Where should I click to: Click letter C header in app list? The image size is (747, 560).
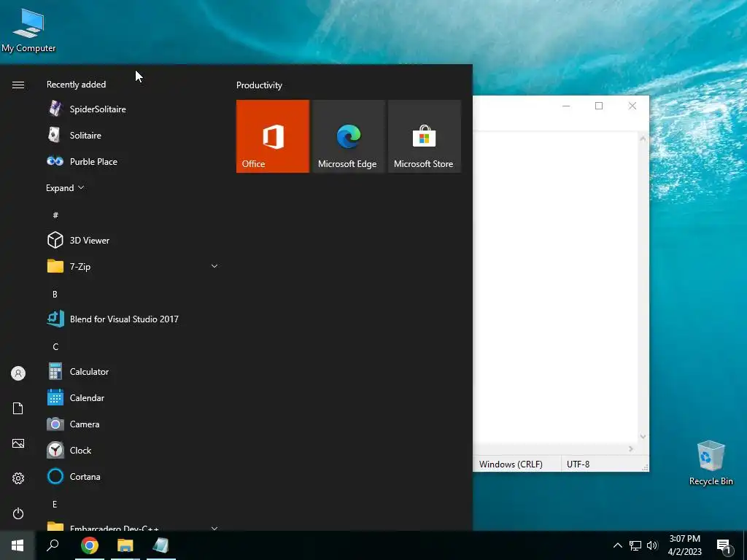[55, 346]
